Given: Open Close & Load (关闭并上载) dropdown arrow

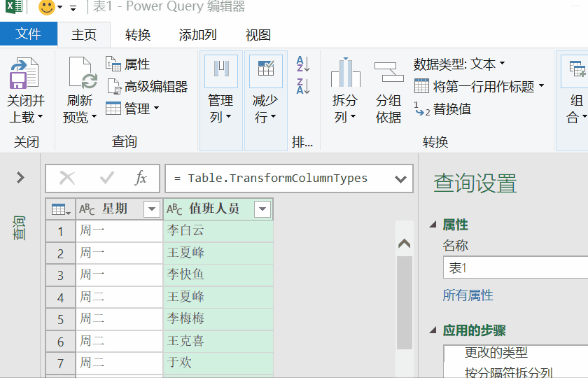Looking at the screenshot, I should click(40, 116).
